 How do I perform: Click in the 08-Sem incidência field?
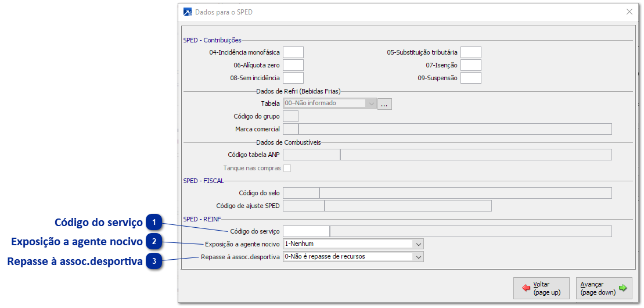pos(293,78)
